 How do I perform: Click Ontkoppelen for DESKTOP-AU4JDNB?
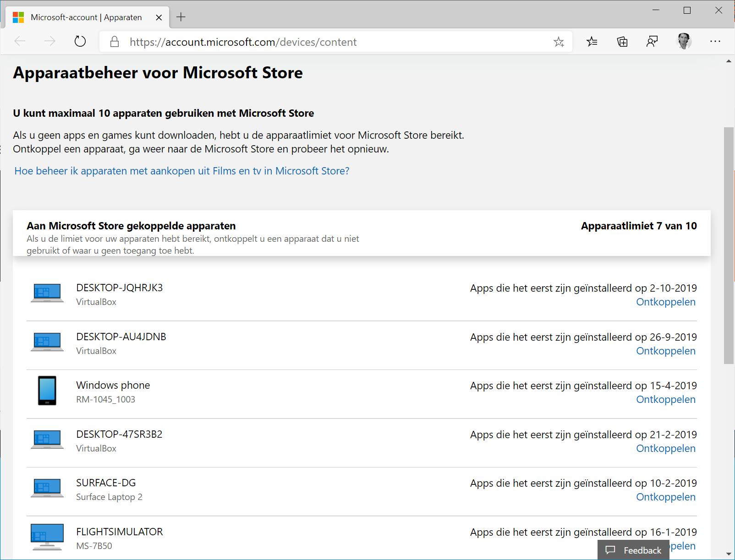(665, 351)
